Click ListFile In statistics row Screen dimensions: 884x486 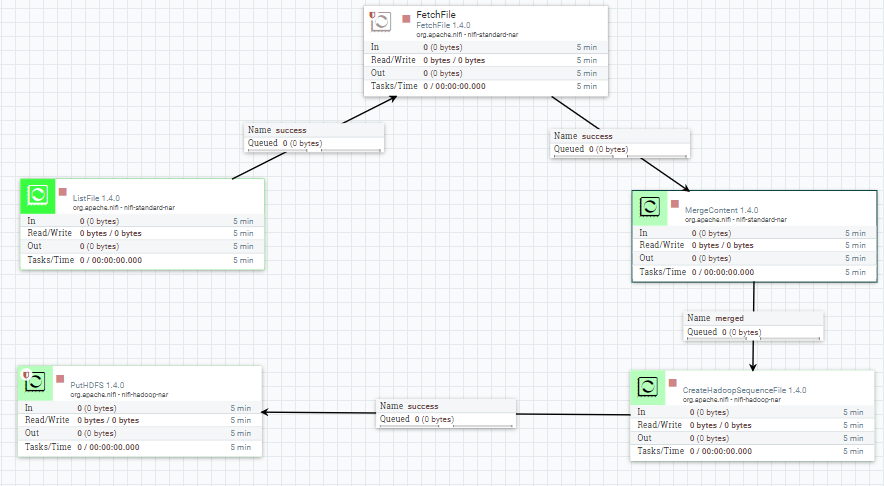(142, 221)
